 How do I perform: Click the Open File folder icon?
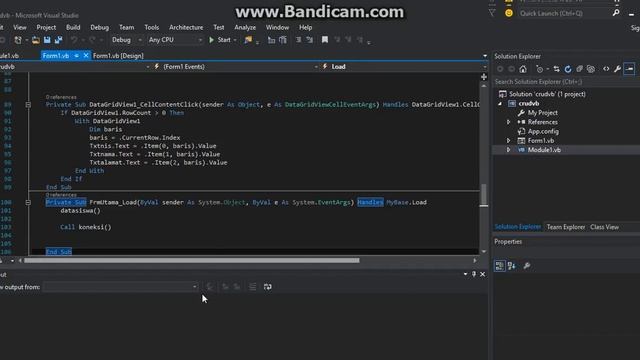(36, 40)
